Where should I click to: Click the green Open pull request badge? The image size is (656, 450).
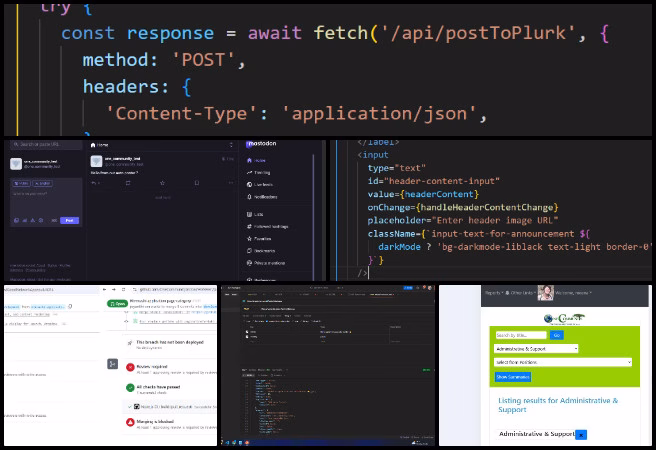(118, 304)
